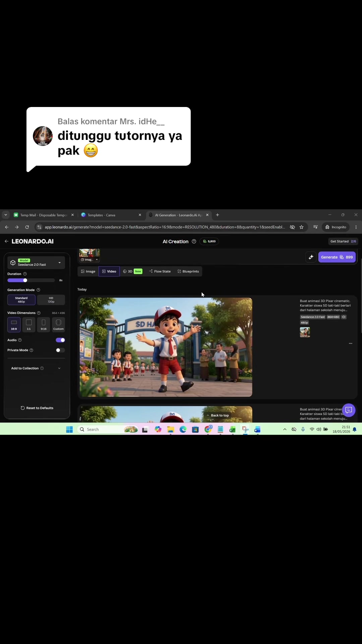The width and height of the screenshot is (362, 644).
Task: Open the Audio info icon
Action: tap(20, 340)
